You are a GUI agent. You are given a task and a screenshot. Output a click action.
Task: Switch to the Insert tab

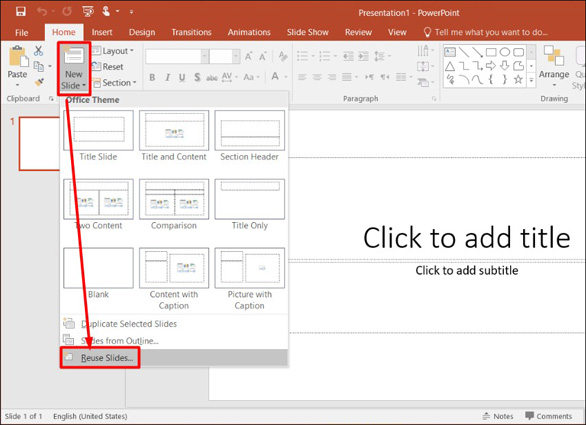pyautogui.click(x=102, y=33)
